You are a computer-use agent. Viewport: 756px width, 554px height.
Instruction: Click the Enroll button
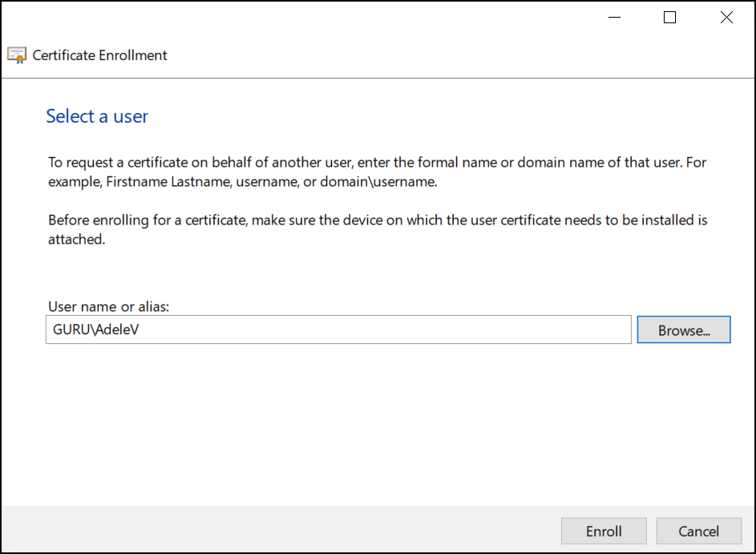point(604,531)
